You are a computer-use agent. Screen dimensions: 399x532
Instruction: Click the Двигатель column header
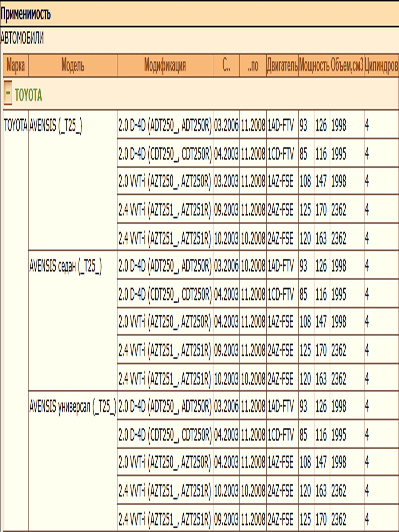282,65
